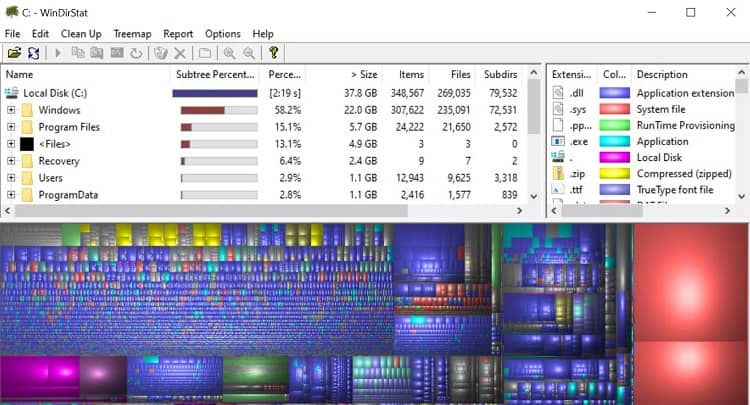The height and width of the screenshot is (405, 750).
Task: Open the Options menu
Action: point(222,34)
